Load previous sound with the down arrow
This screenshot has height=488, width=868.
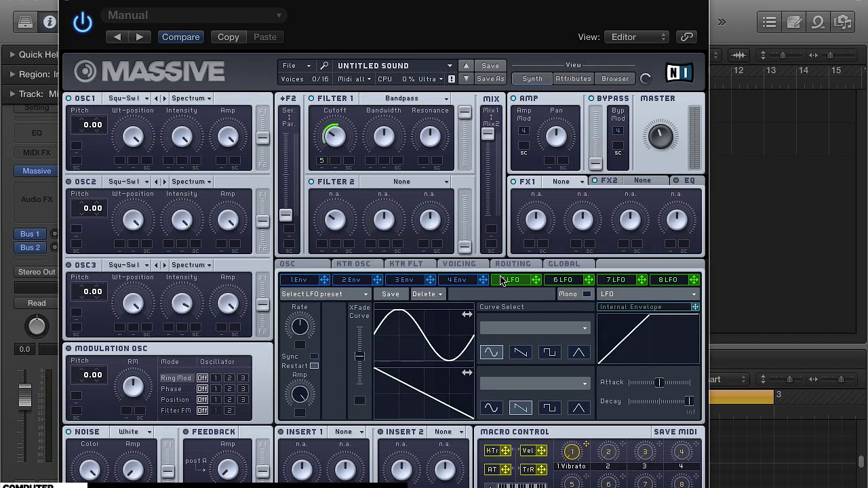[466, 79]
